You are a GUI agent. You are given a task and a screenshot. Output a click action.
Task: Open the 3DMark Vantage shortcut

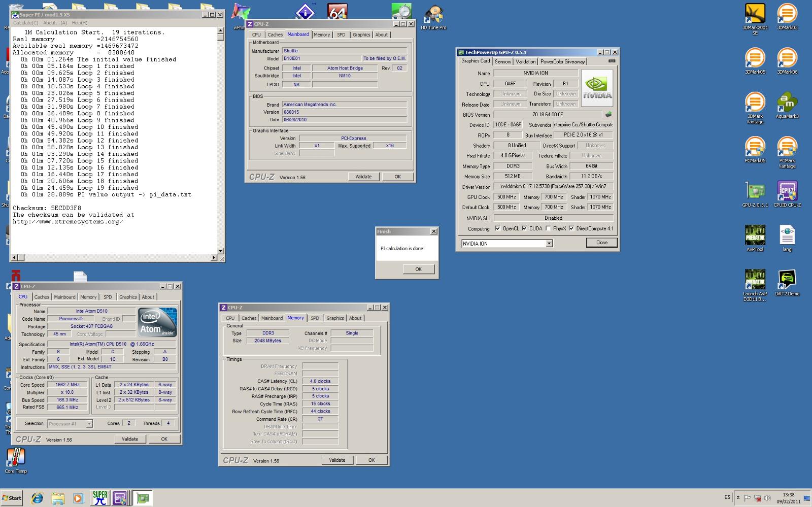[755, 108]
